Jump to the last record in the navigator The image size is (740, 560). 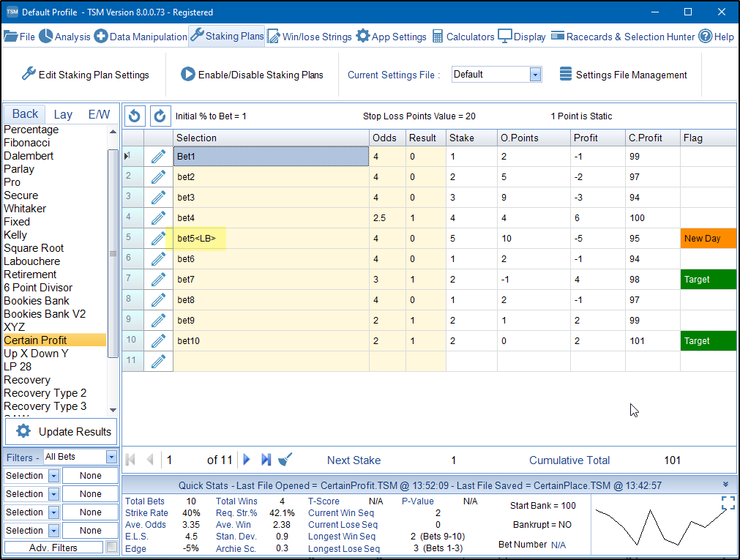[x=266, y=460]
